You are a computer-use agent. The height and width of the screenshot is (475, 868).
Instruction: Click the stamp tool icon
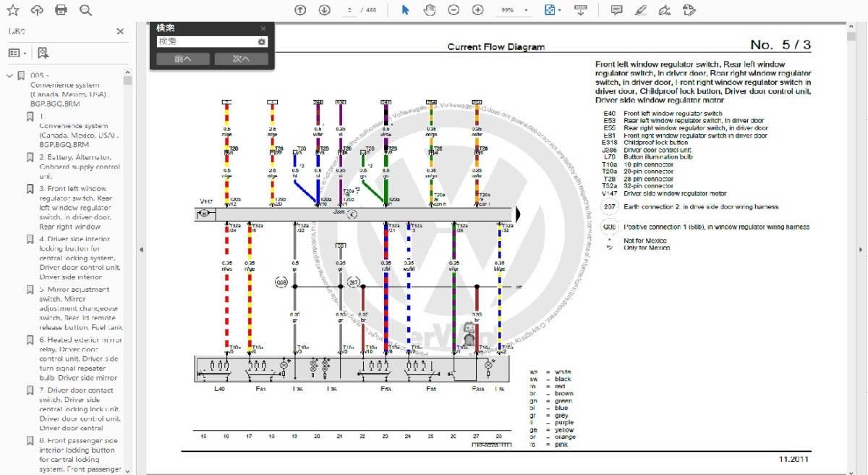(689, 10)
